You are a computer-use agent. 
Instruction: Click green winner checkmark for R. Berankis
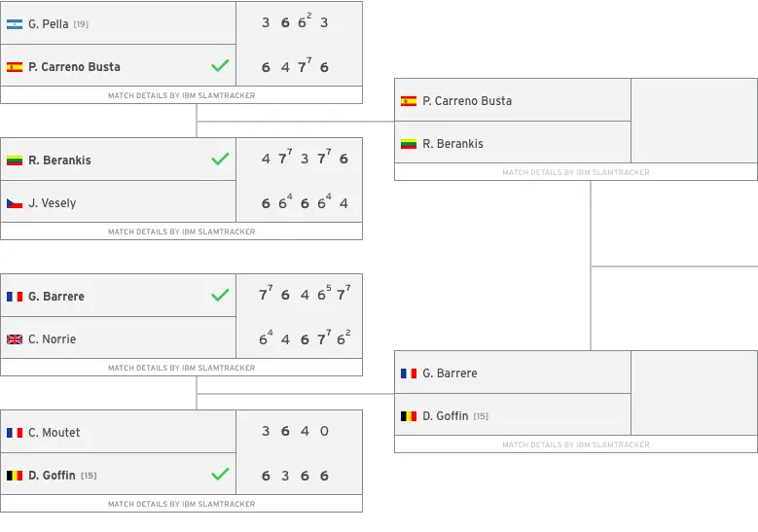click(220, 159)
